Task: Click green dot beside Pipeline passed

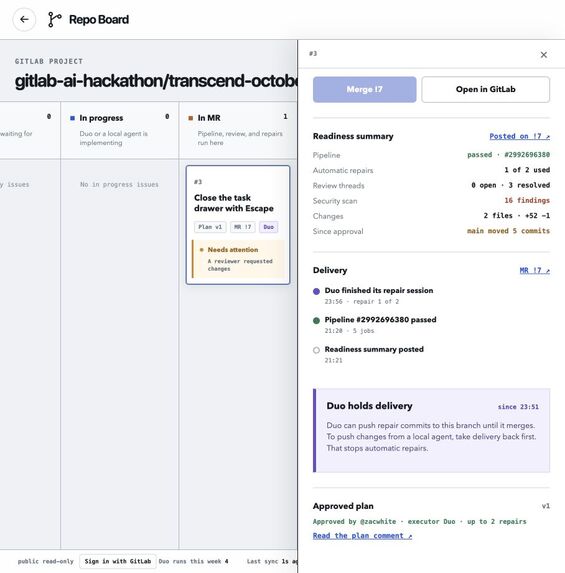Action: (x=316, y=320)
